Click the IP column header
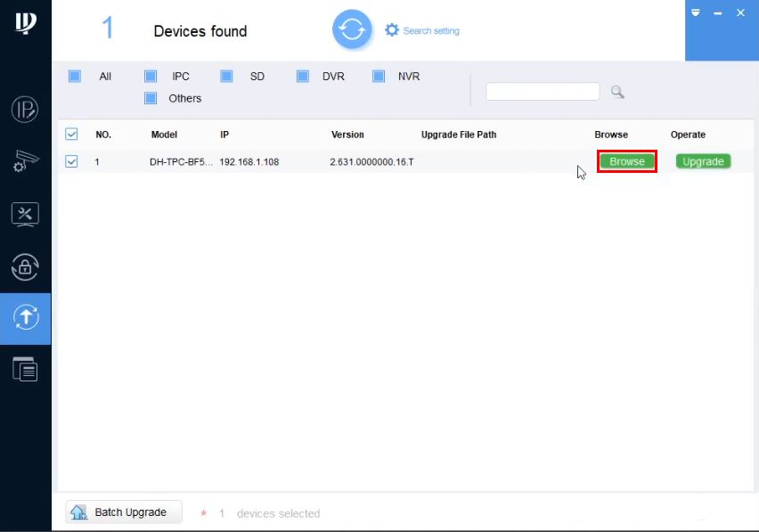 (x=224, y=135)
